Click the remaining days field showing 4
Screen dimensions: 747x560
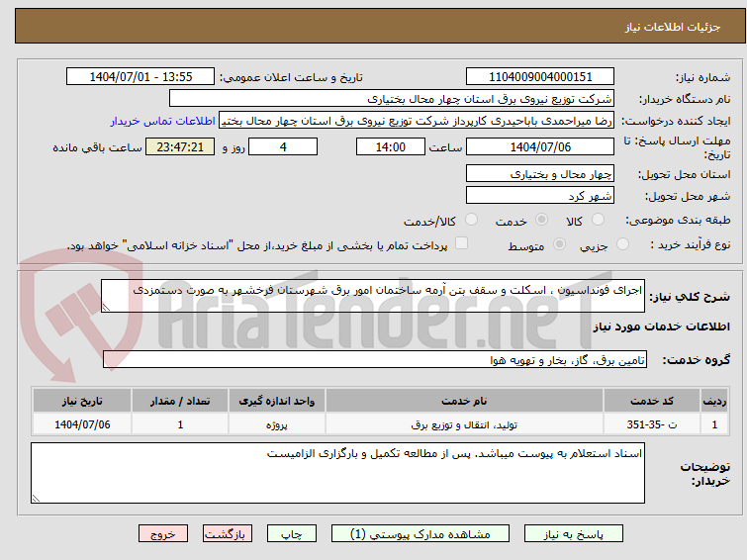point(283,146)
